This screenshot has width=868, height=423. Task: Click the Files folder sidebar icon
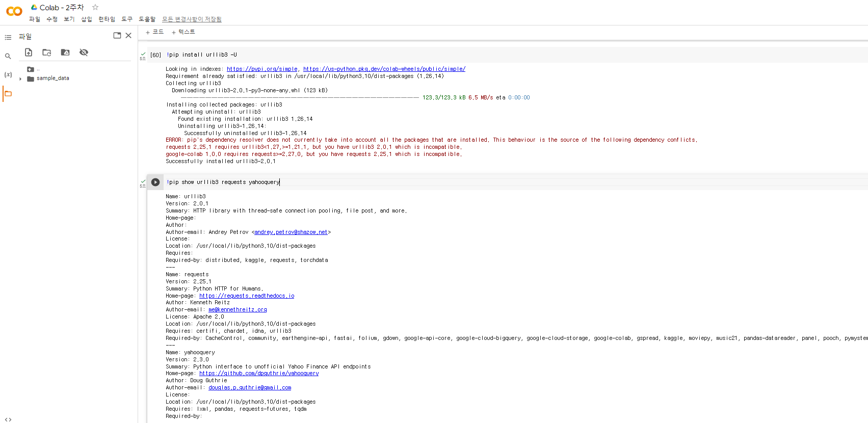(x=8, y=93)
